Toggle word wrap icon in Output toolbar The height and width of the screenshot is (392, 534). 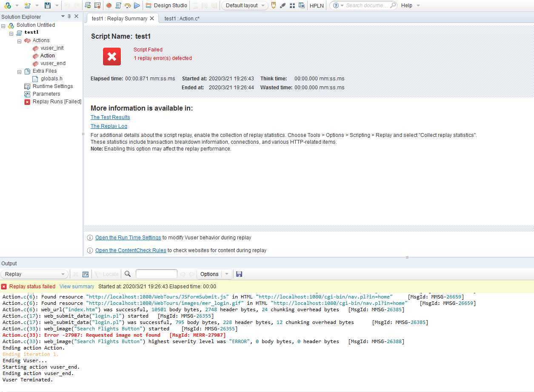[85, 274]
